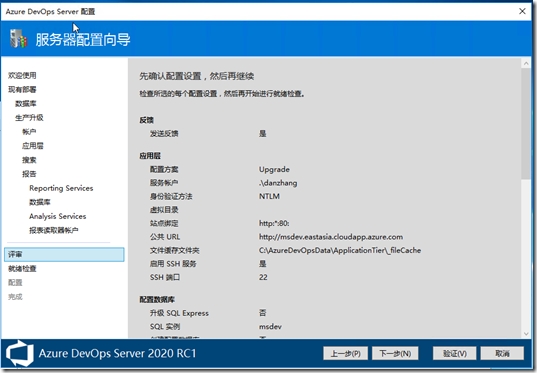
Task: Click the 反馈 section heading
Action: point(146,120)
